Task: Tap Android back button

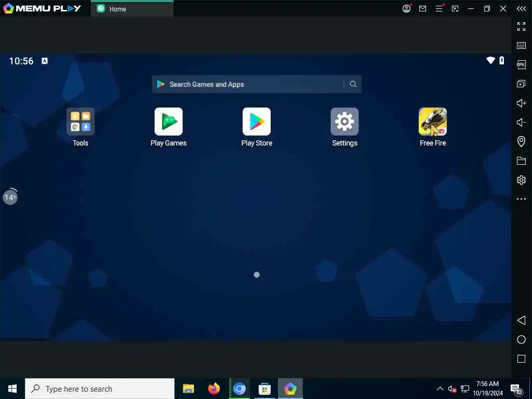Action: [x=521, y=320]
